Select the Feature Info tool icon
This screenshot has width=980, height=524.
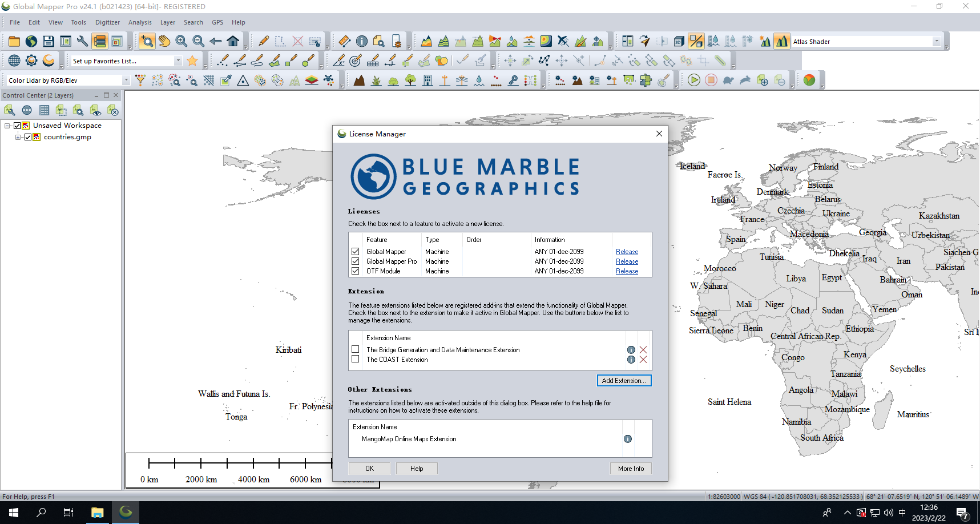click(x=362, y=41)
